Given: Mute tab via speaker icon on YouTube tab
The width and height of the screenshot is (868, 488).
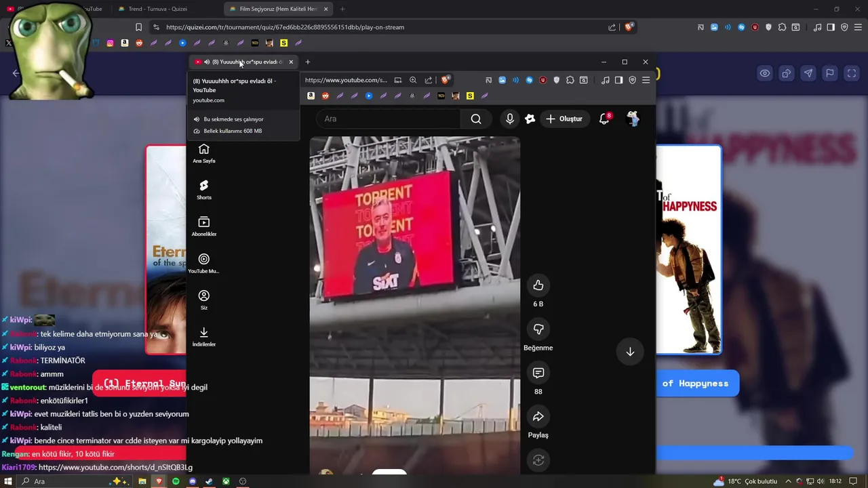Looking at the screenshot, I should [207, 62].
